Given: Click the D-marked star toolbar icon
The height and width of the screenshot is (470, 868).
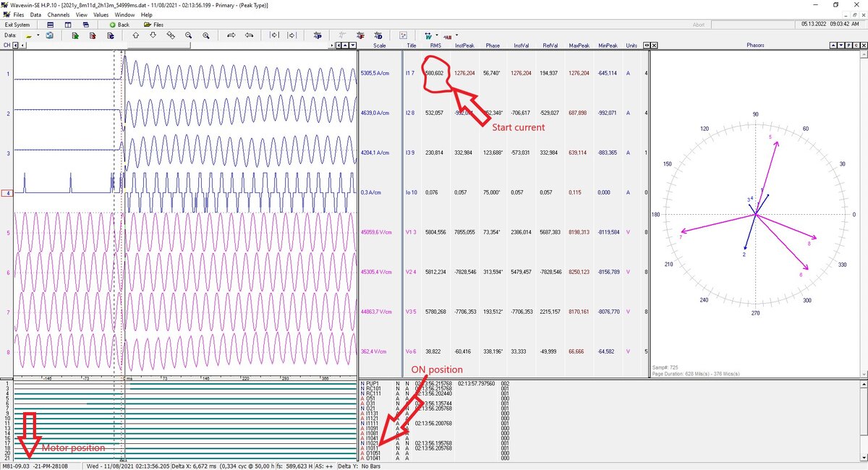Looking at the screenshot, I should tap(378, 35).
